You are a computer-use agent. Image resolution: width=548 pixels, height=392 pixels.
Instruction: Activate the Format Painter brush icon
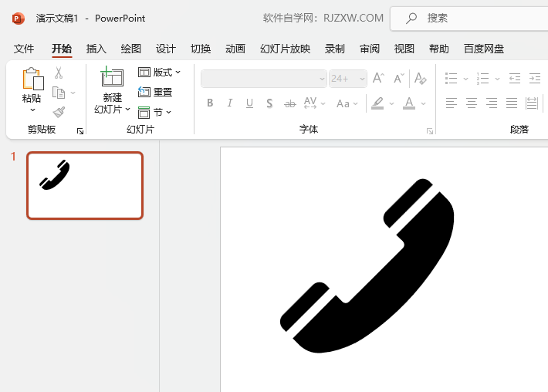pyautogui.click(x=59, y=112)
